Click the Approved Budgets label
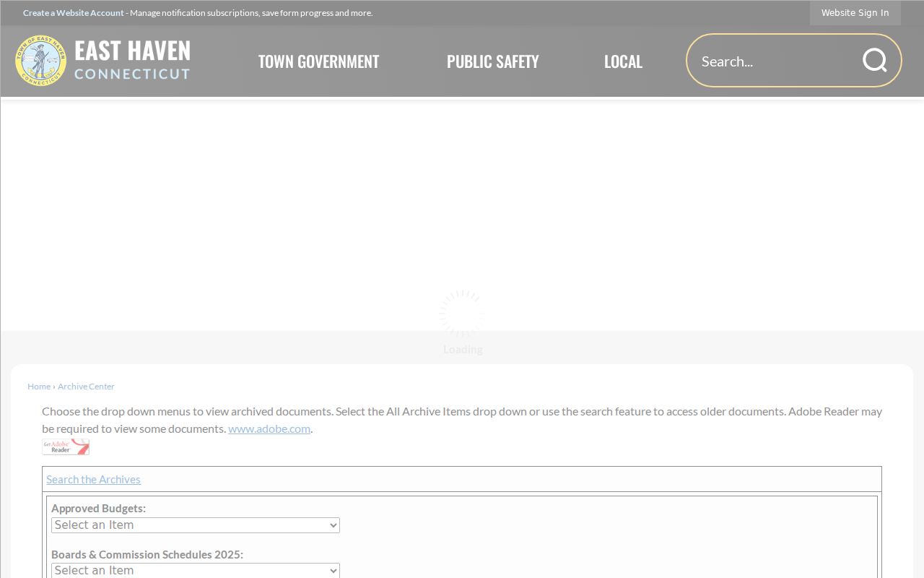Screen dimensions: 924x578 [x=98, y=508]
